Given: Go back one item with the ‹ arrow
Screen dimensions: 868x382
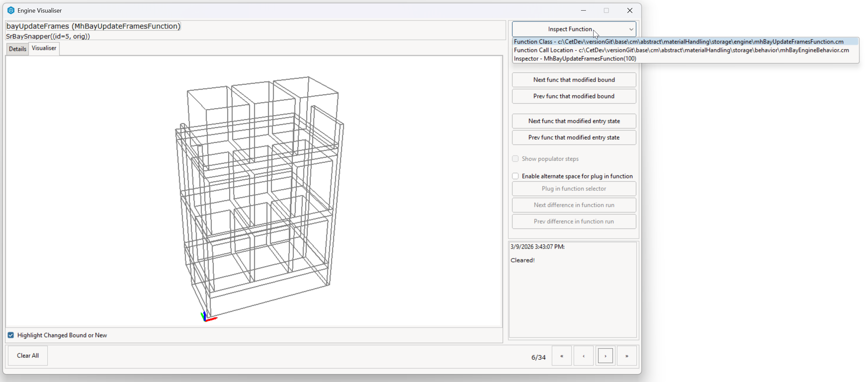Looking at the screenshot, I should click(x=583, y=356).
